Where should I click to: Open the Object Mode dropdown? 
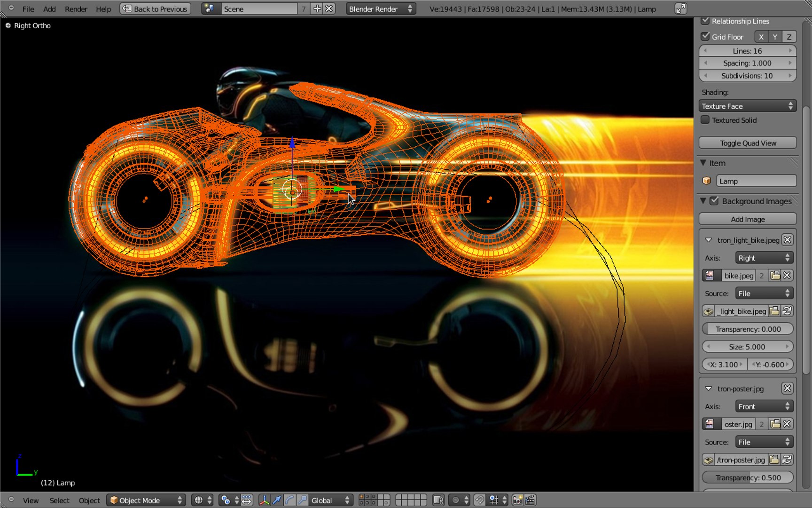[x=146, y=500]
